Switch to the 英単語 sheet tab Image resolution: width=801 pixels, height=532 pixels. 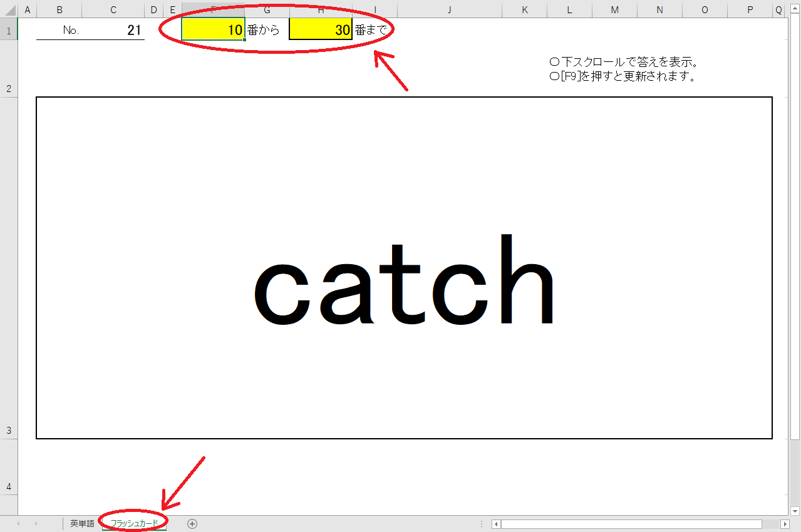(x=82, y=524)
